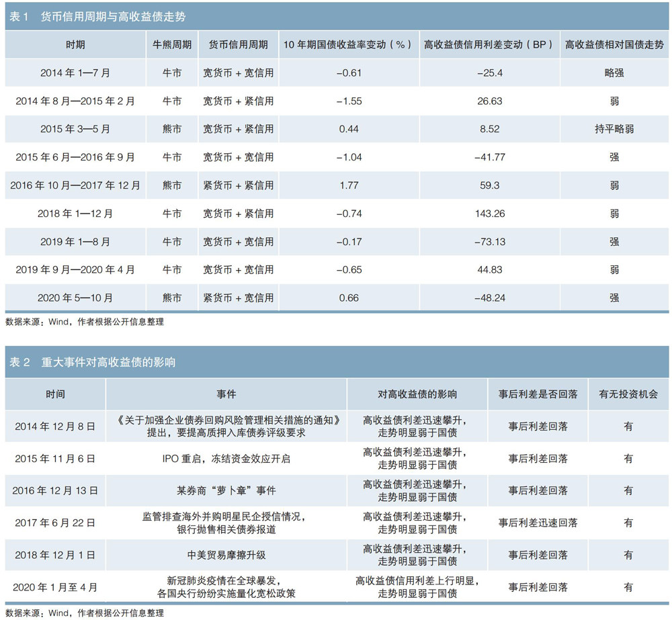Select the 紧货币 + 紧信用 cell
The image size is (672, 620).
pyautogui.click(x=238, y=185)
